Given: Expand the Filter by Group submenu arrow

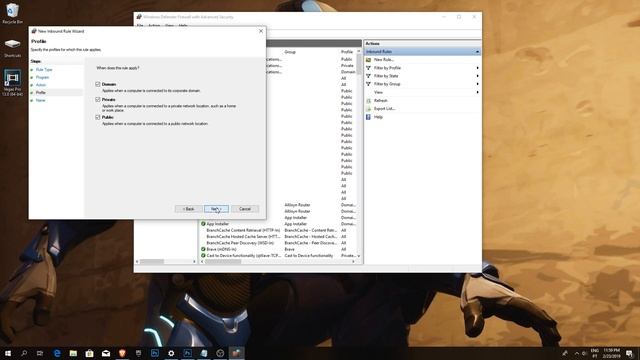Looking at the screenshot, I should click(477, 84).
